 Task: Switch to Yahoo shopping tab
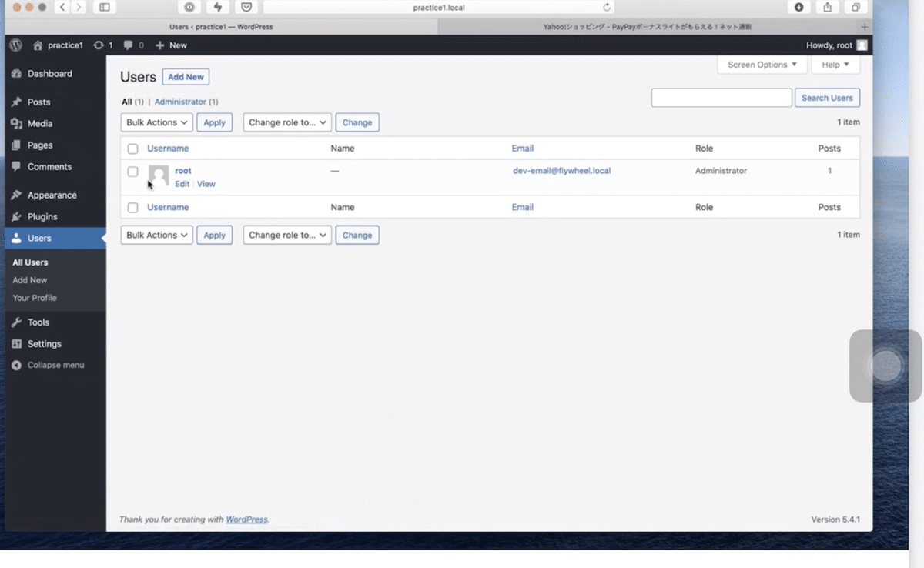(x=647, y=27)
